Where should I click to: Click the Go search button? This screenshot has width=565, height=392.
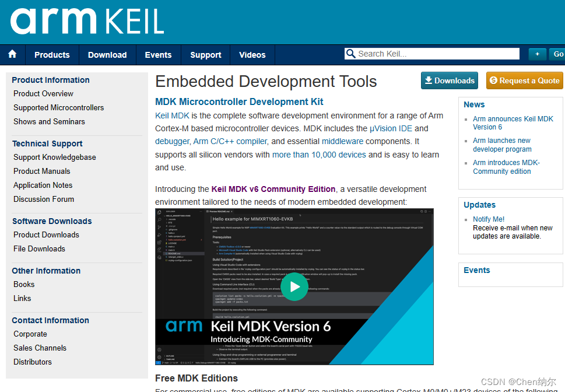point(557,54)
